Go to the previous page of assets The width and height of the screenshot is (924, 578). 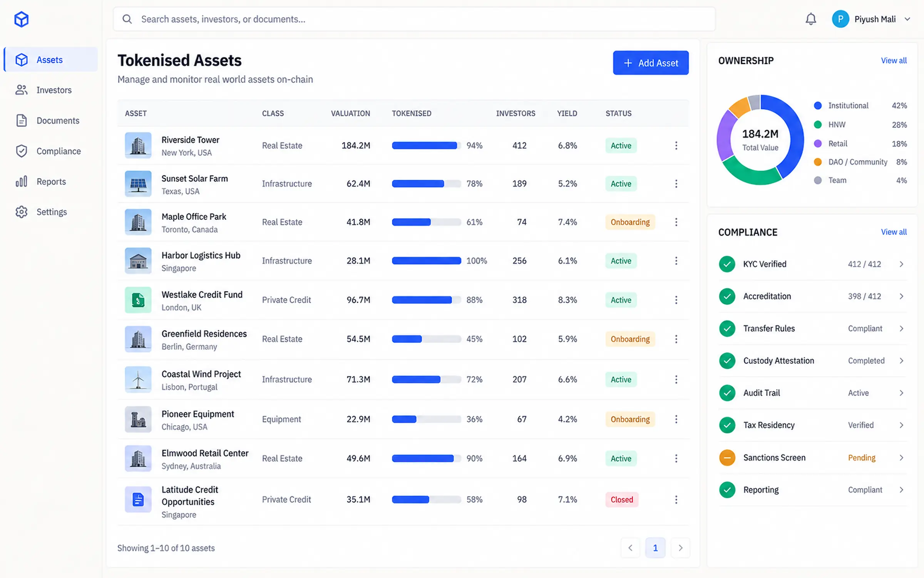pyautogui.click(x=630, y=548)
